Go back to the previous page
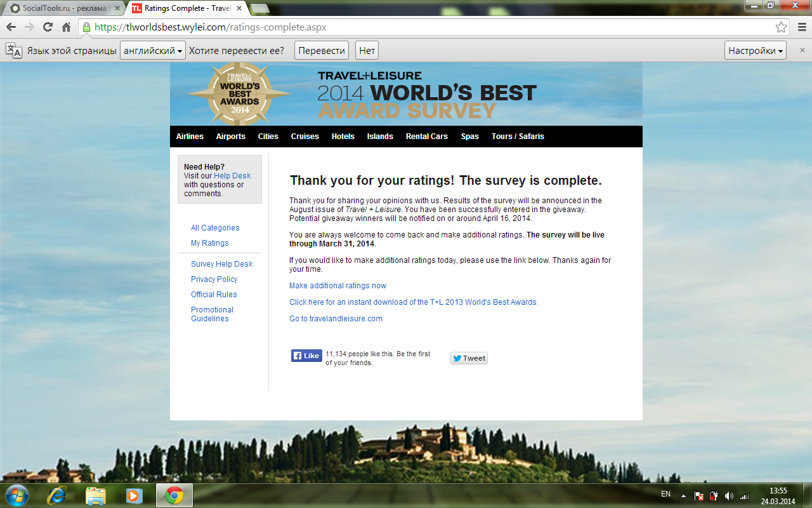The height and width of the screenshot is (508, 812). [x=11, y=27]
